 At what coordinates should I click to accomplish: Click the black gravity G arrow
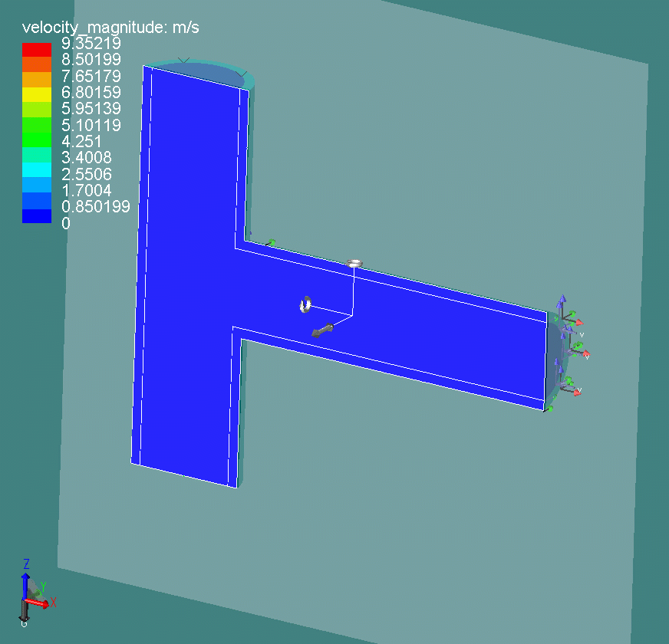(x=25, y=613)
